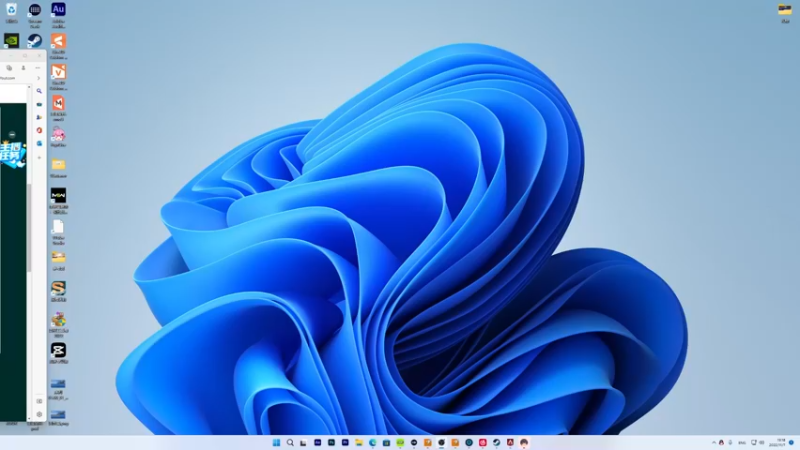
Task: Open the Windows Start menu
Action: pos(276,442)
